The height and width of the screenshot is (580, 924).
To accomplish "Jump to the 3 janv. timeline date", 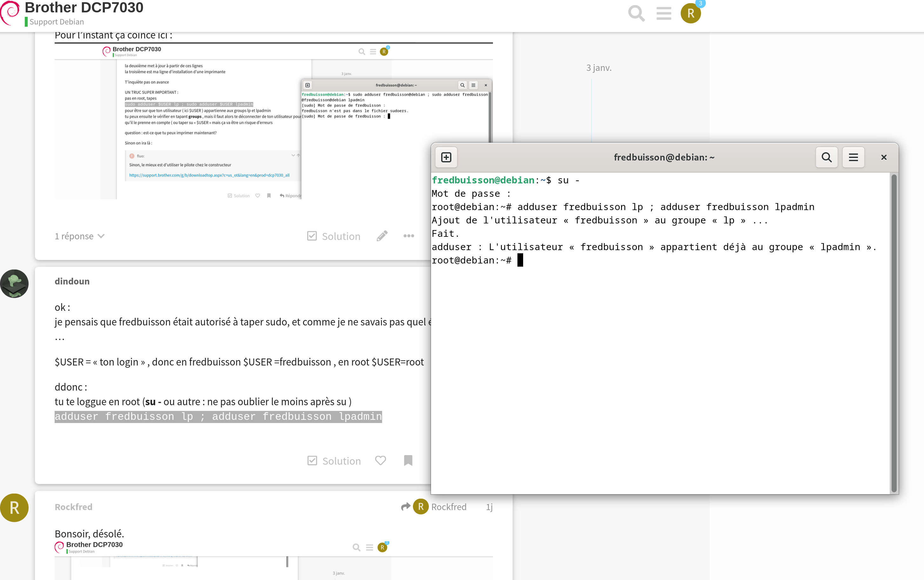I will 598,68.
